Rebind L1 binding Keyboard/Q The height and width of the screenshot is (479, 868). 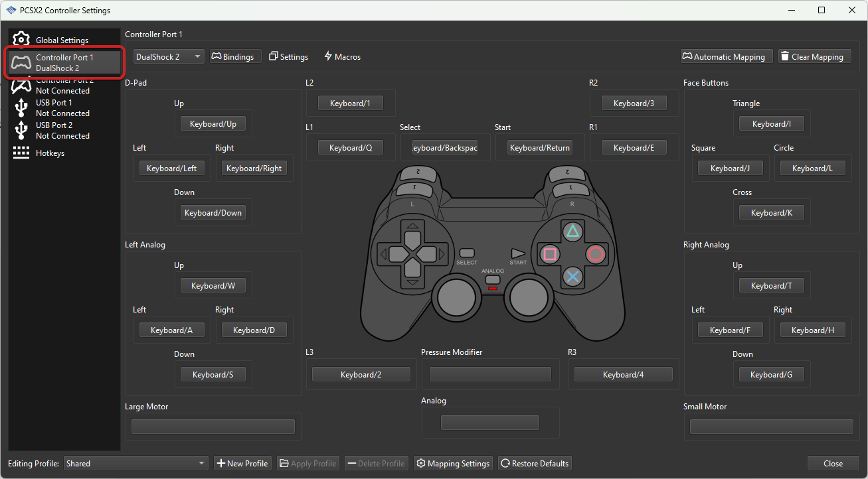click(351, 148)
